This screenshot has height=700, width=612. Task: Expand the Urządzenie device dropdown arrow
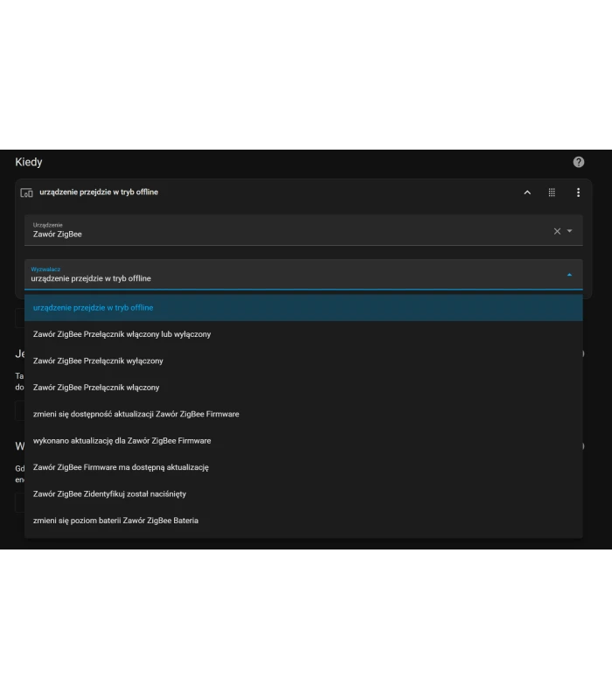click(x=570, y=231)
